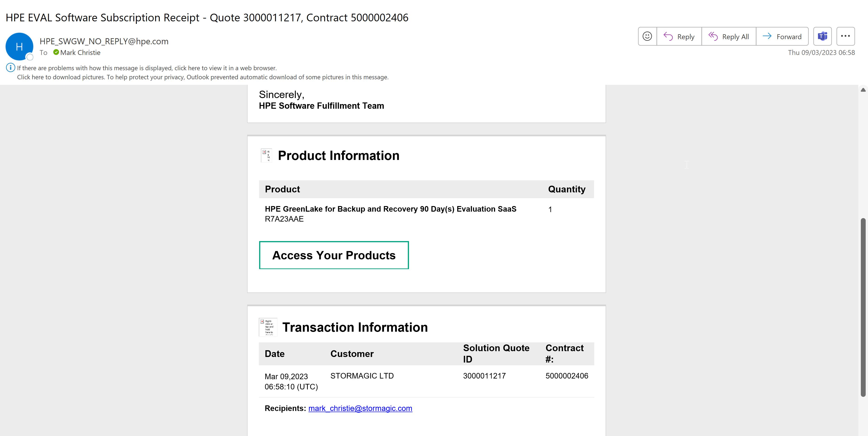Click the Solution Quote ID column header
Screen dimensions: 868x436
496,353
